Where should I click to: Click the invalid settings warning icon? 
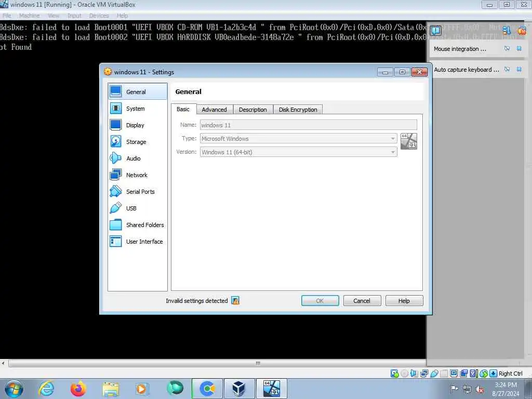(x=235, y=301)
